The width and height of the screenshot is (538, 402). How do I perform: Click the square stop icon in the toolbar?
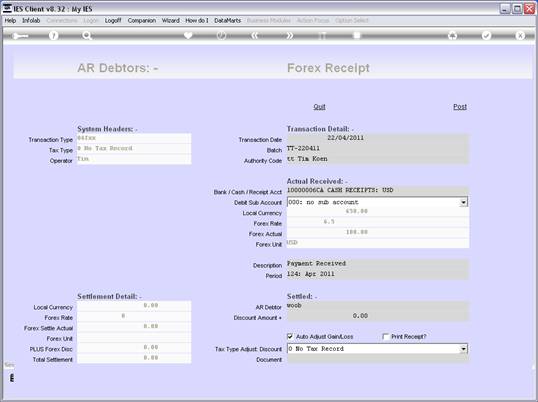pos(357,36)
